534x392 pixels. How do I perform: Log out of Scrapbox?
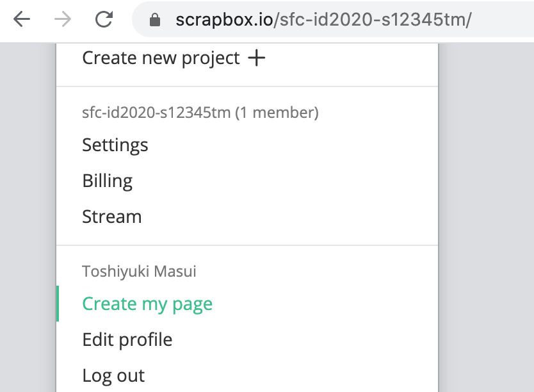coord(114,375)
